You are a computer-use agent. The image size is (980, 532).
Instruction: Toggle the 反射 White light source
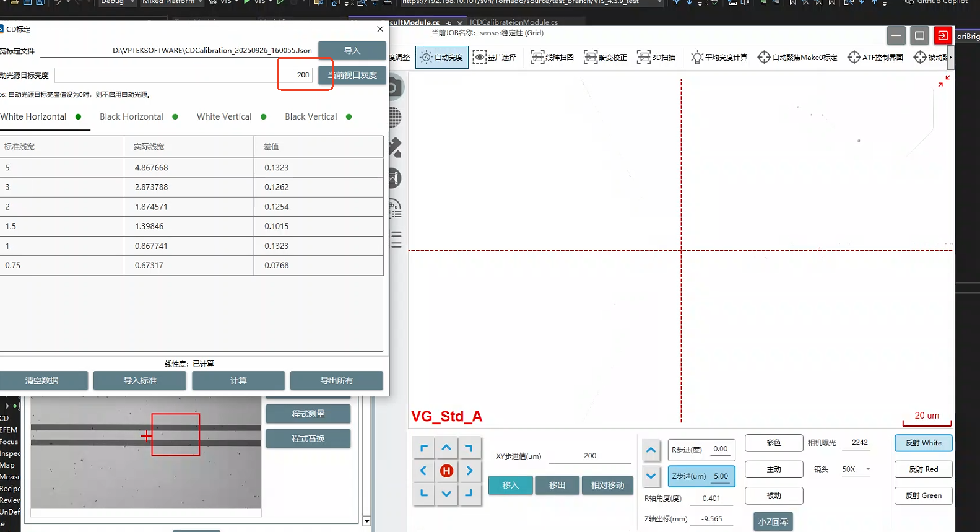tap(923, 443)
